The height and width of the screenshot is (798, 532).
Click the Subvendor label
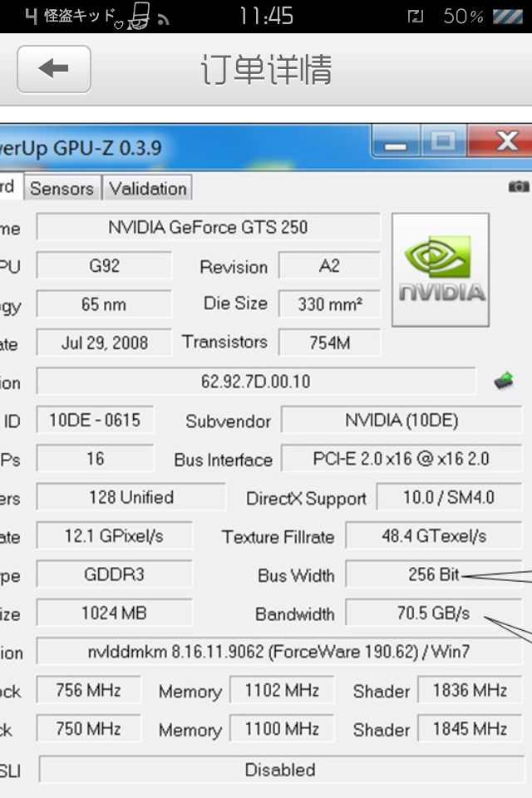pyautogui.click(x=228, y=421)
